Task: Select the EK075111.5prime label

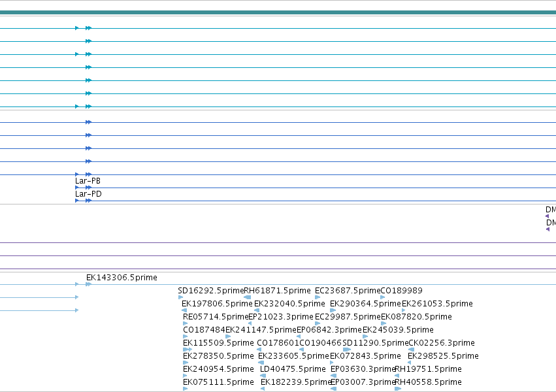Action: 218,382
